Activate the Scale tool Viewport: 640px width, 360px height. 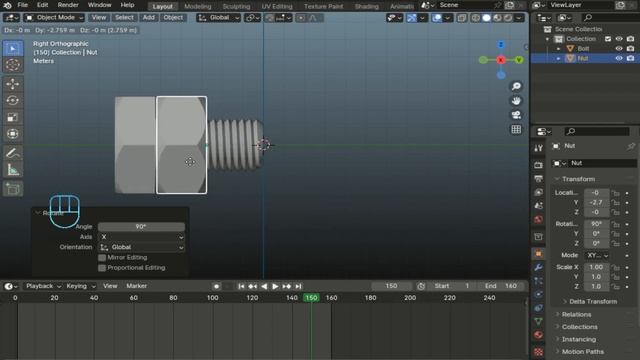coord(13,117)
